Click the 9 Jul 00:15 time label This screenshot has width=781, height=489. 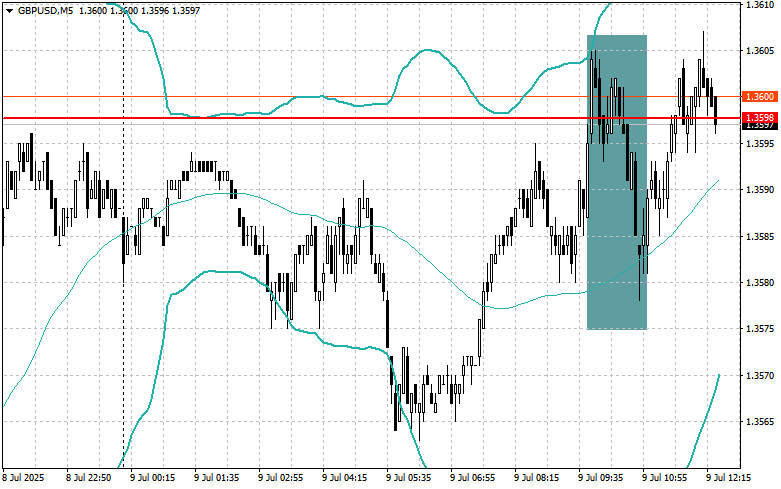pos(152,478)
